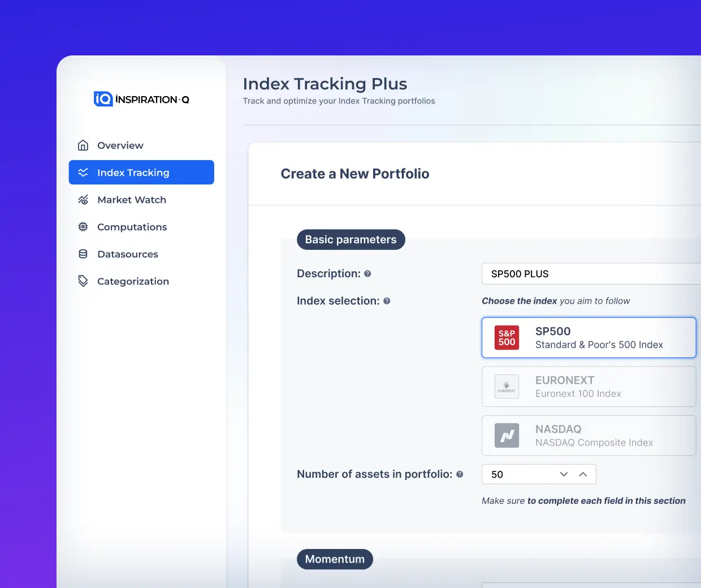Image resolution: width=701 pixels, height=588 pixels.
Task: Click help icon next to Index selection
Action: click(x=387, y=301)
